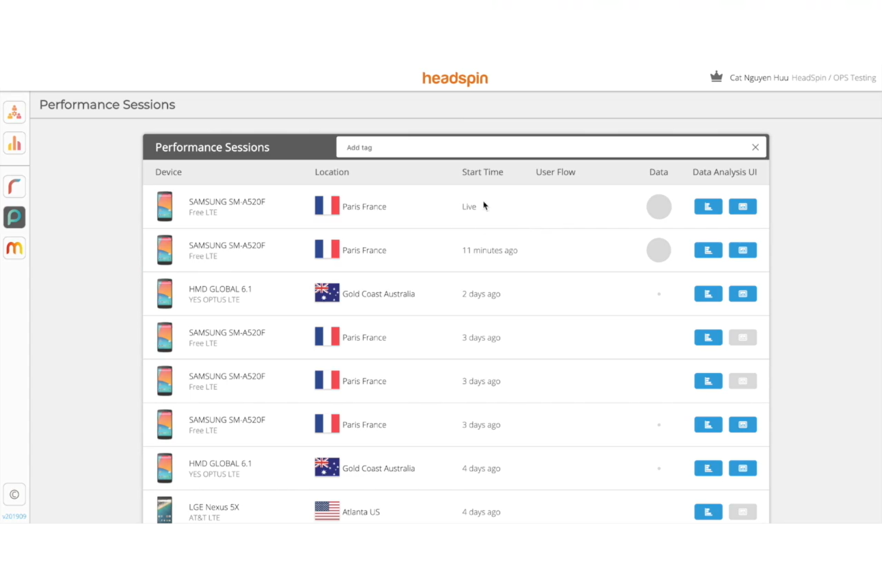Click the phone thumbnail of LGE Nexus 5X
The height and width of the screenshot is (588, 882).
(x=164, y=510)
